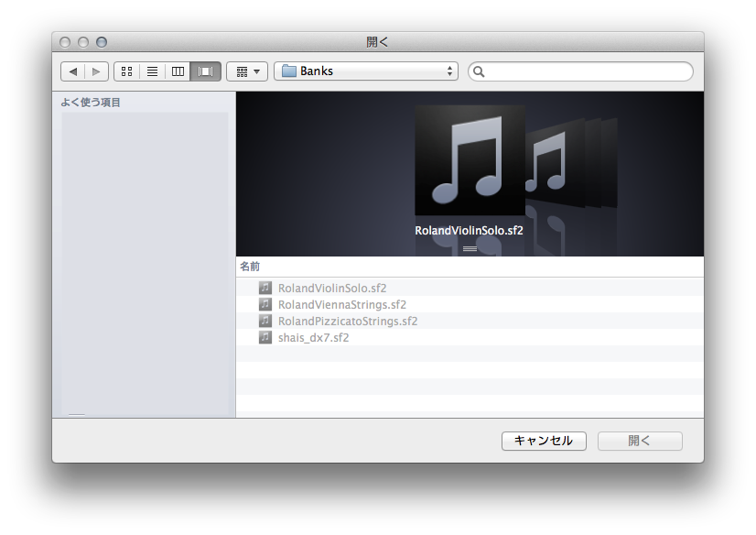This screenshot has height=535, width=756.
Task: Click the music icon beside RolandViolinSolo.sf2
Action: click(x=265, y=288)
